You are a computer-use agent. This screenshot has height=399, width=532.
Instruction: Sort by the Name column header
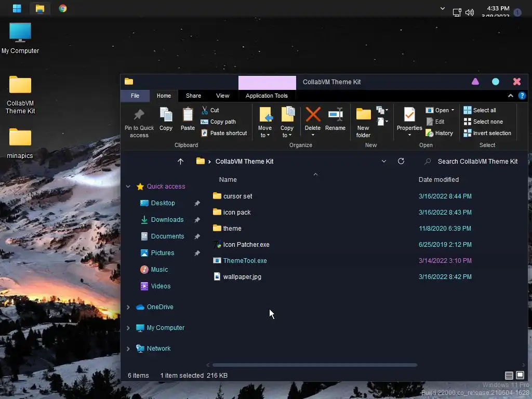point(228,179)
